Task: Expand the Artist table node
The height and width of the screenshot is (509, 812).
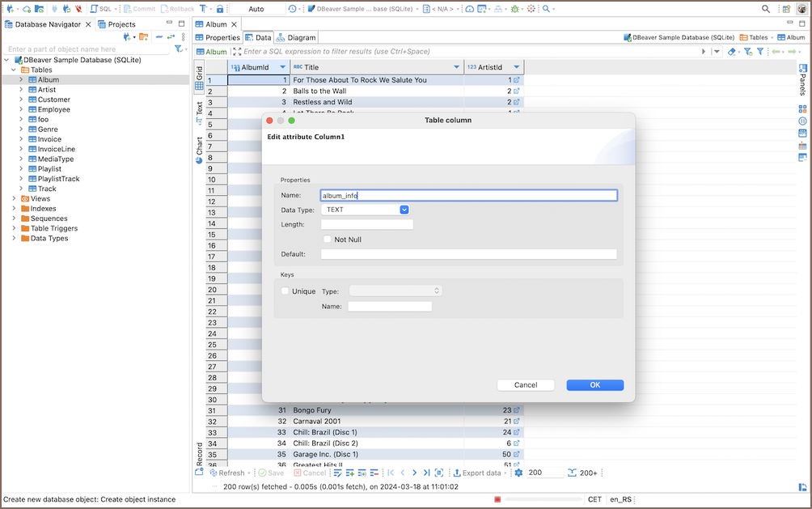Action: pos(21,90)
